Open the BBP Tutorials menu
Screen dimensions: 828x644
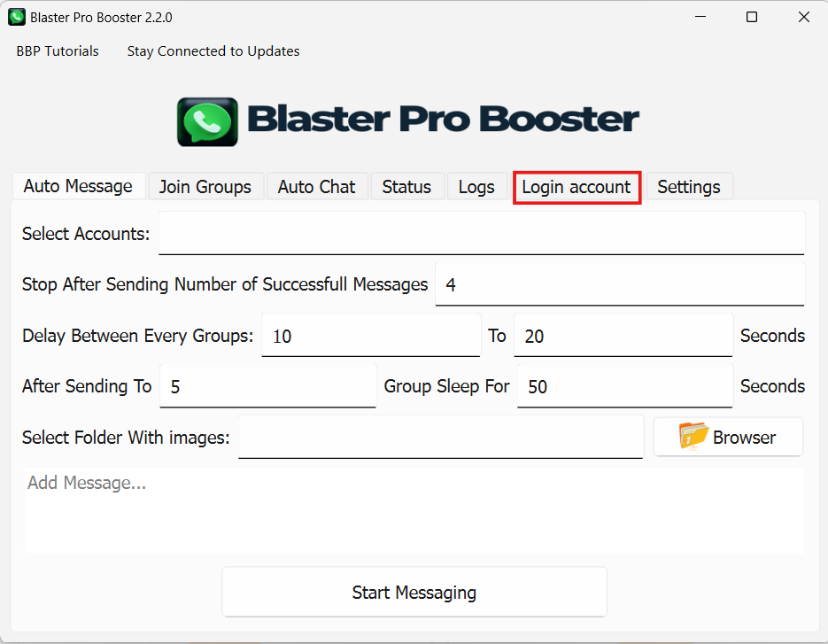pyautogui.click(x=58, y=51)
